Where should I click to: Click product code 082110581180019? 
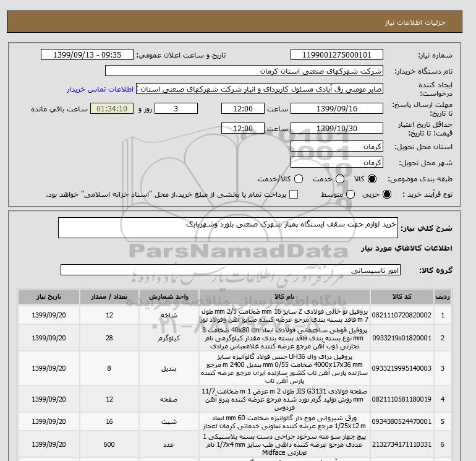(402, 399)
